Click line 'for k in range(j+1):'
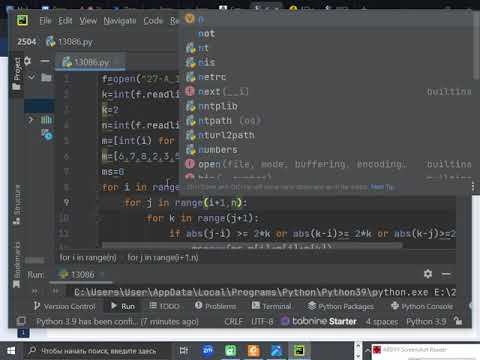This screenshot has height=360, width=480. pos(202,218)
